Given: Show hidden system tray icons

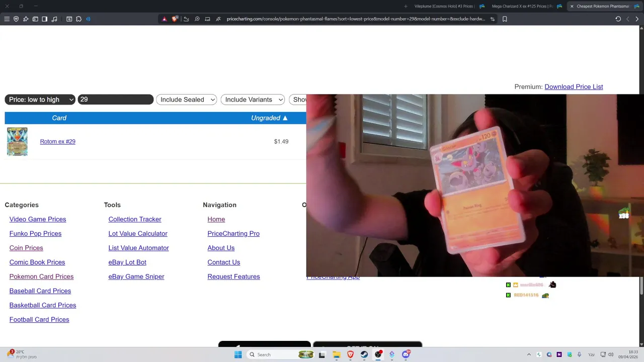Looking at the screenshot, I should coord(529,354).
